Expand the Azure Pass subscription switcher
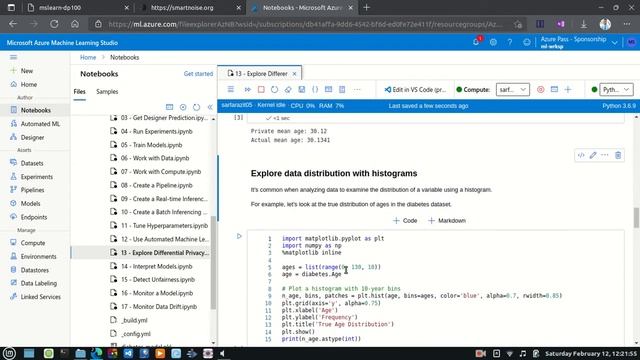This screenshot has width=640, height=360. (614, 42)
